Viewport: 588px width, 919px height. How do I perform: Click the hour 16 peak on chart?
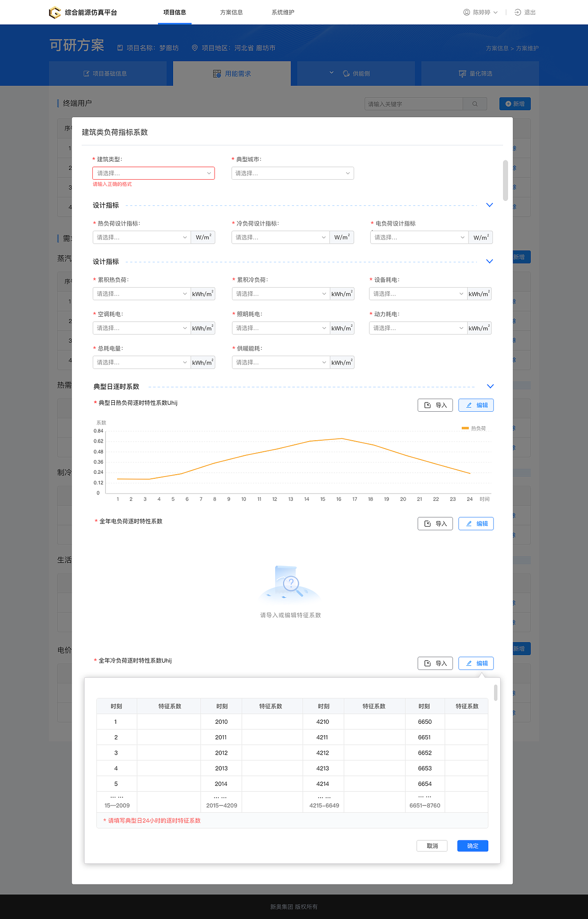tap(341, 438)
